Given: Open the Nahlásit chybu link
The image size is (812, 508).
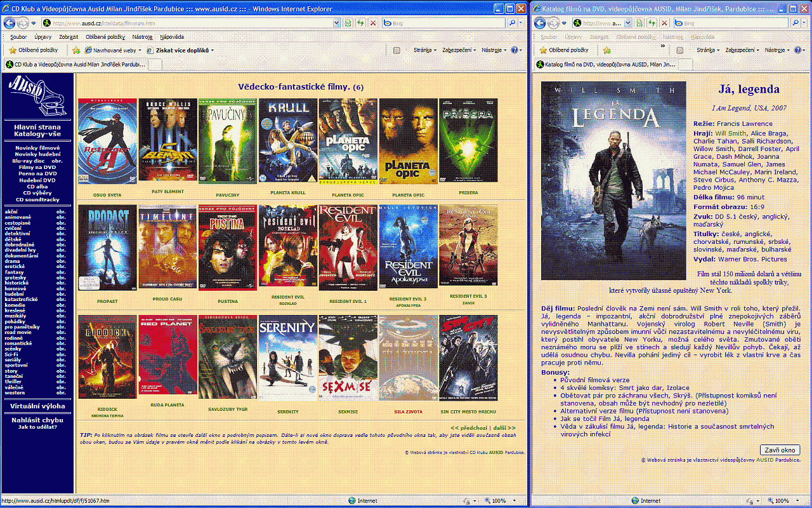Looking at the screenshot, I should coord(37,420).
